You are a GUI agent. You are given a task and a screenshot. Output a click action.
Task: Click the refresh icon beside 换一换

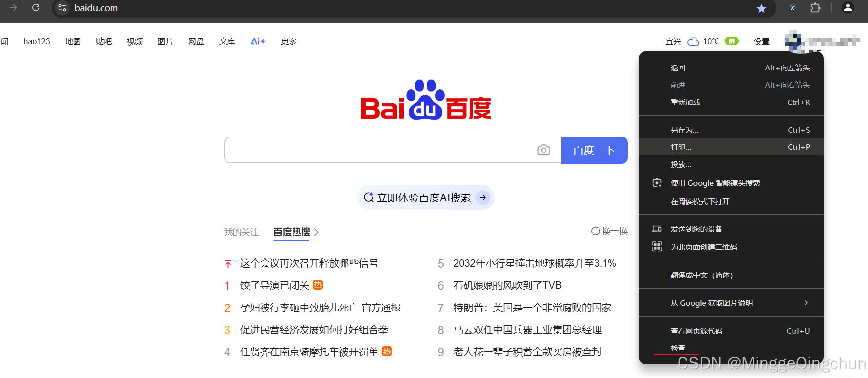(596, 231)
